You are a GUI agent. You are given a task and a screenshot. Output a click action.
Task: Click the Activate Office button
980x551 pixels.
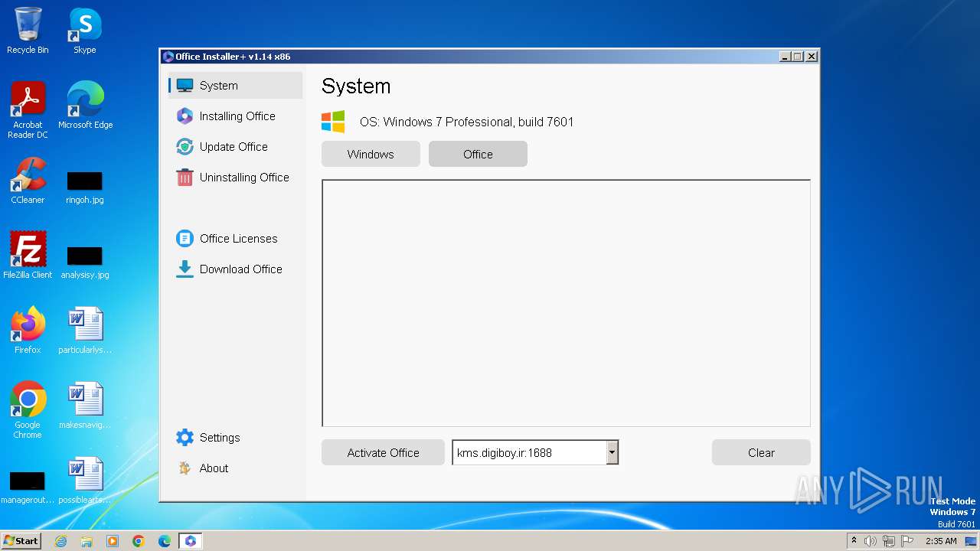pos(383,452)
